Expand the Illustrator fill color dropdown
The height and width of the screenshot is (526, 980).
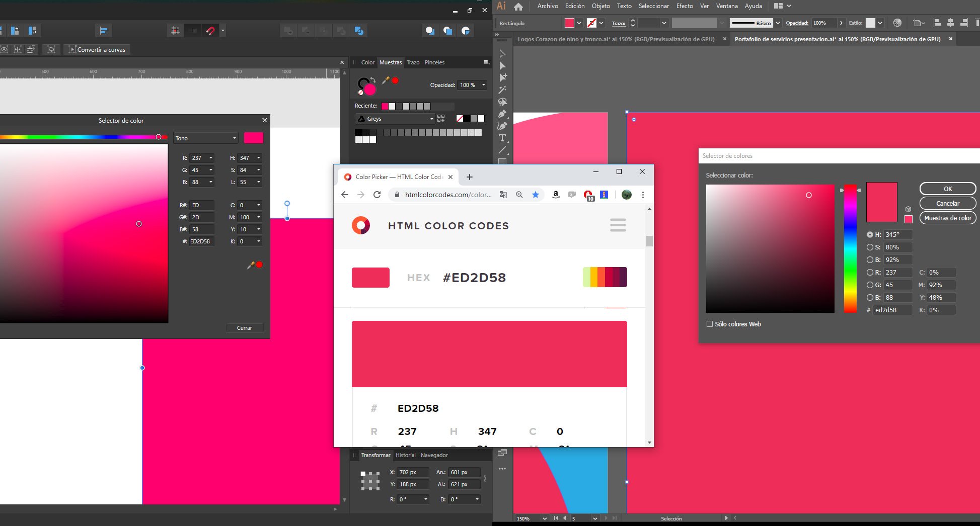pos(579,23)
